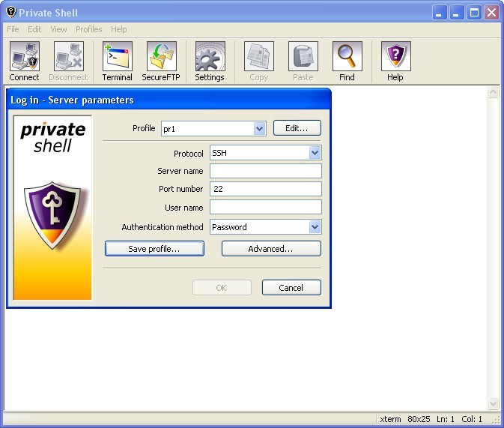Screen dimensions: 504x428
Task: Expand the Authentication method dropdown
Action: coord(315,227)
